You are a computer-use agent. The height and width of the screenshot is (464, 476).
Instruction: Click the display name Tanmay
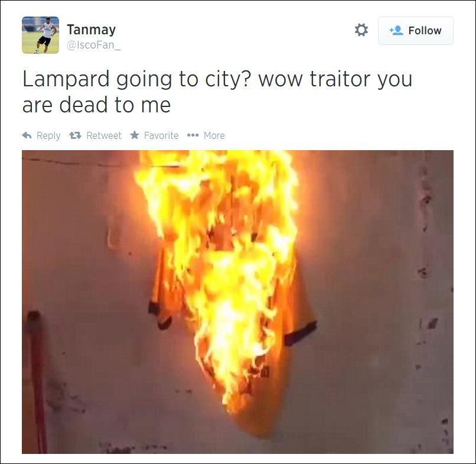(x=92, y=30)
